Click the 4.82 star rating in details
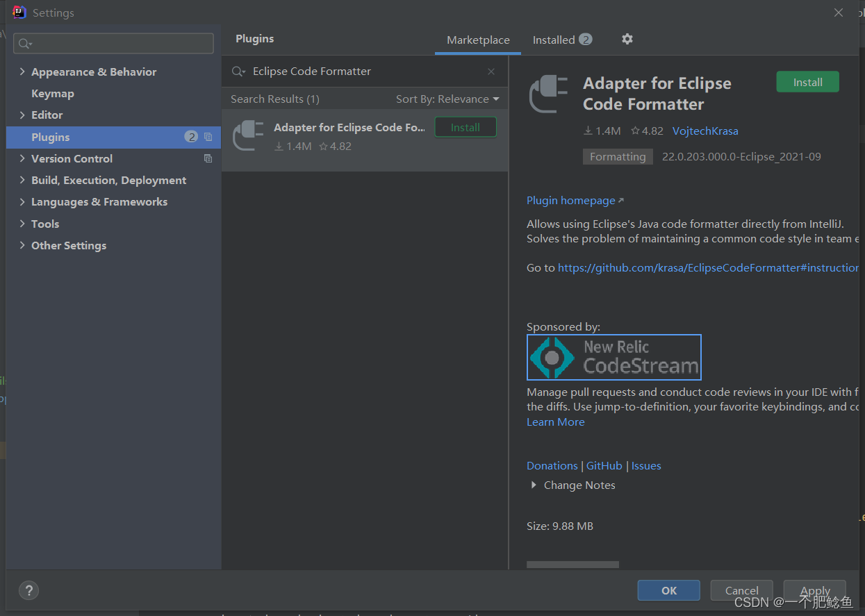The image size is (865, 616). 647,131
